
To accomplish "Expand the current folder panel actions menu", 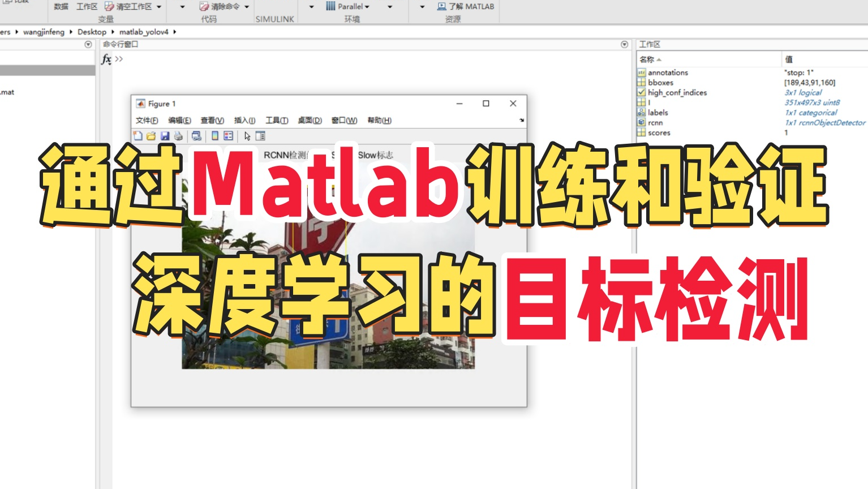I will pos(88,44).
